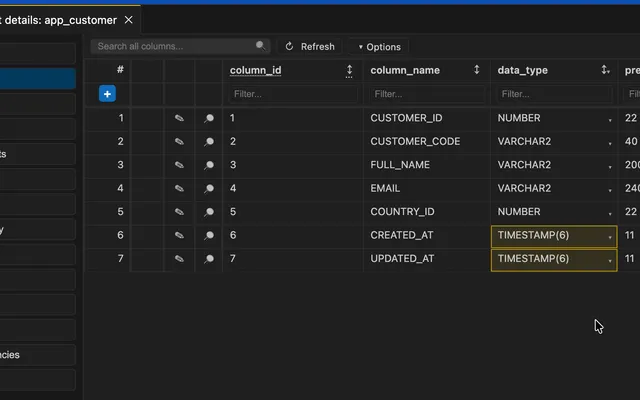Open data type dropdown for EMAIL

tap(610, 190)
